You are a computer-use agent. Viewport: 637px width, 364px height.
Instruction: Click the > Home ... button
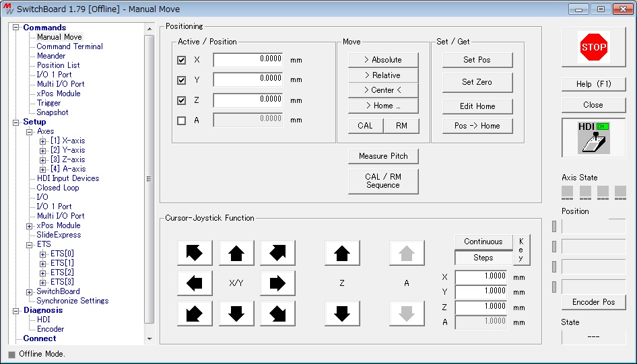383,106
